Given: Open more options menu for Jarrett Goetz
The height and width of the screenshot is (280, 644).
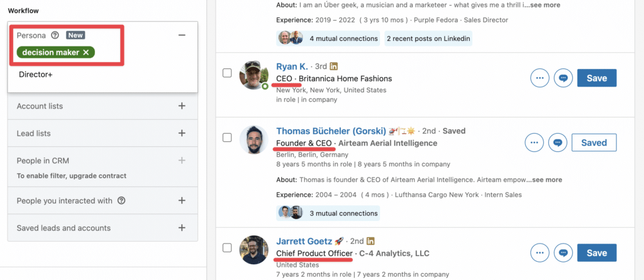Looking at the screenshot, I should click(x=540, y=252).
